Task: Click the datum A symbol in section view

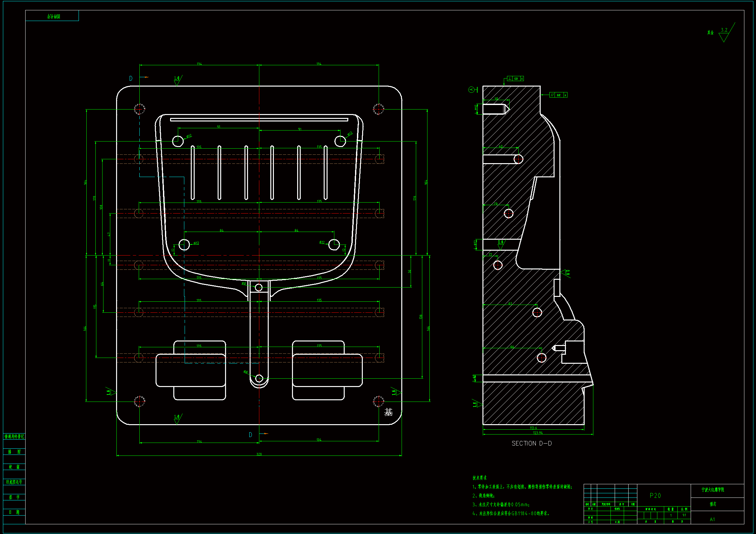Action: 472,89
